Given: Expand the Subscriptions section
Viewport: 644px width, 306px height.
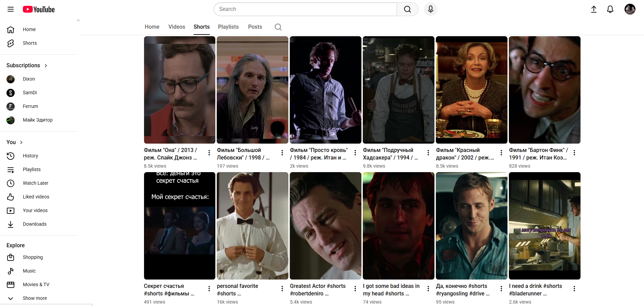Looking at the screenshot, I should (x=27, y=65).
